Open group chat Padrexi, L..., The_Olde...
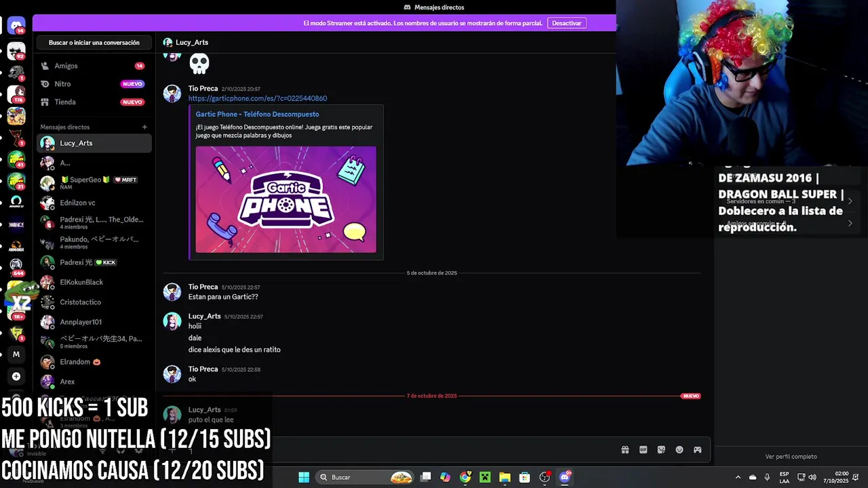 (x=94, y=222)
